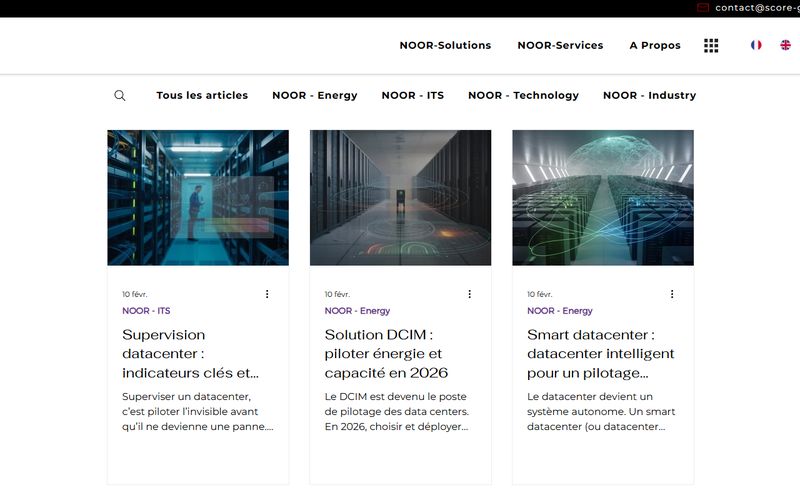
Task: Open 'Supervision datacenter : indicateurs clés' title
Action: click(190, 354)
